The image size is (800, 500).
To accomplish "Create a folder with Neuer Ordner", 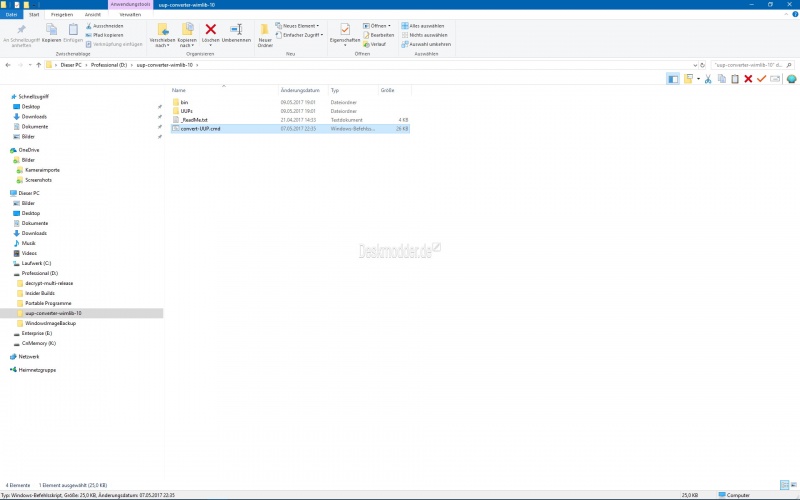I will coord(265,35).
